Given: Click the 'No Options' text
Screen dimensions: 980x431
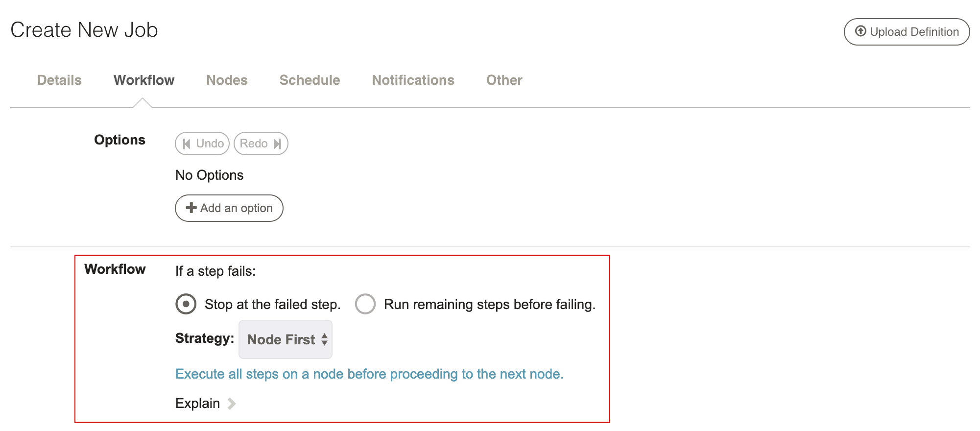Looking at the screenshot, I should (x=209, y=175).
